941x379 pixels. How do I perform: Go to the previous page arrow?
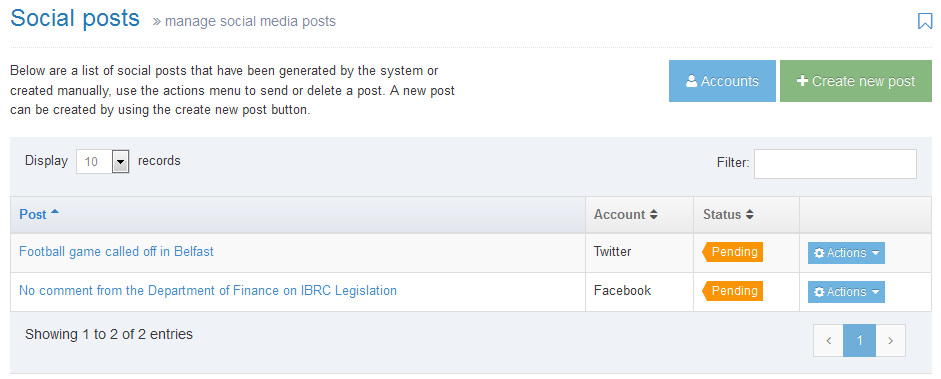click(x=828, y=341)
